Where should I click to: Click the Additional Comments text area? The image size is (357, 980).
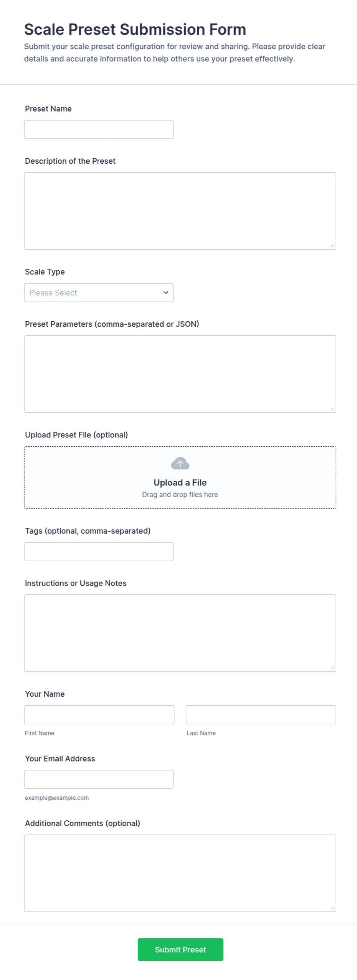click(x=180, y=873)
